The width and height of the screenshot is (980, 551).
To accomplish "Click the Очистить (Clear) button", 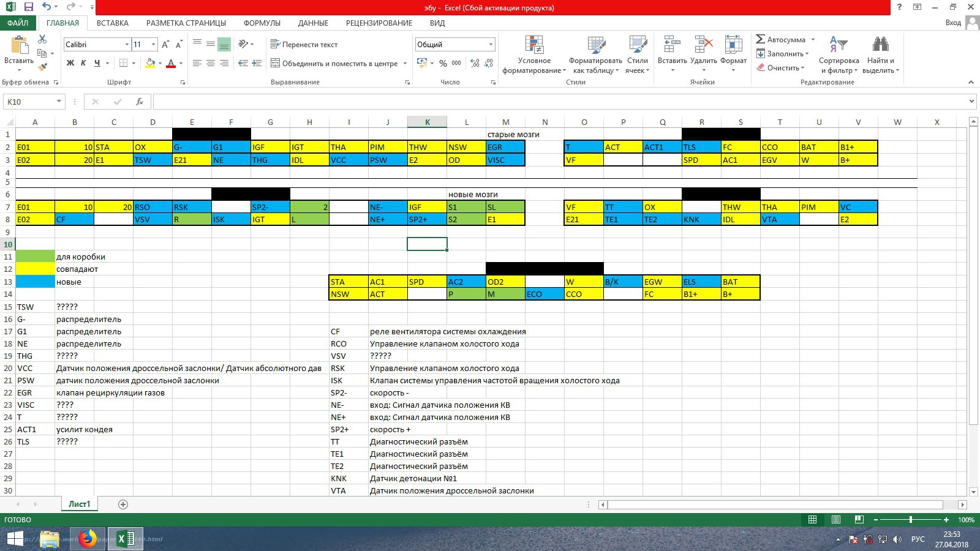I will tap(780, 68).
